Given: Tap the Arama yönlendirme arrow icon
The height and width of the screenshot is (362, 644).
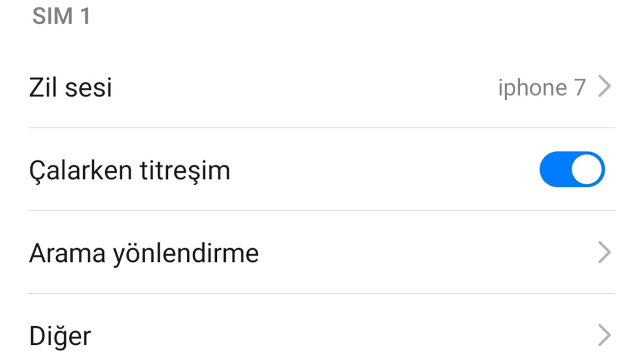Looking at the screenshot, I should pyautogui.click(x=604, y=253).
